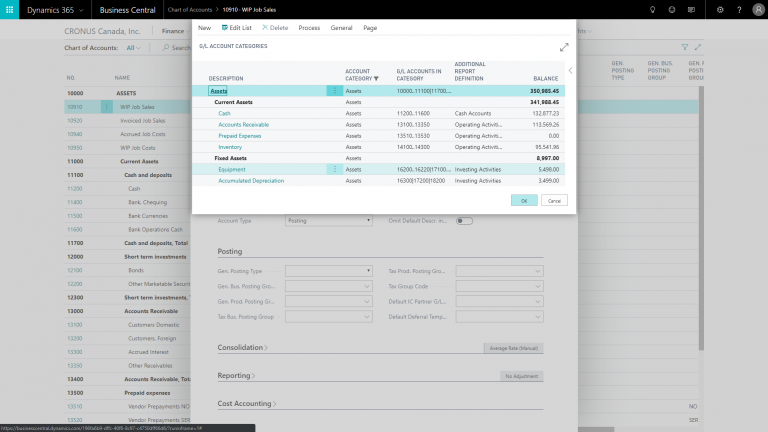Viewport: 768px width, 432px height.
Task: Click Chart of Accounts breadcrumb
Action: click(190, 9)
